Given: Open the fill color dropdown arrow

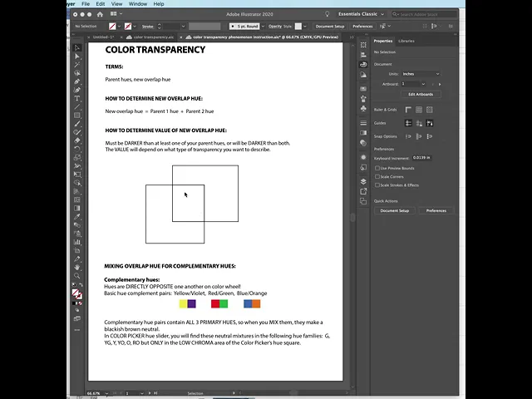Looking at the screenshot, I should (x=119, y=27).
